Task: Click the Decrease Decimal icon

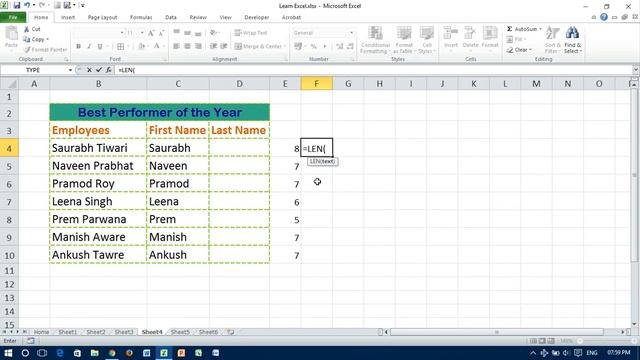Action: (x=350, y=47)
